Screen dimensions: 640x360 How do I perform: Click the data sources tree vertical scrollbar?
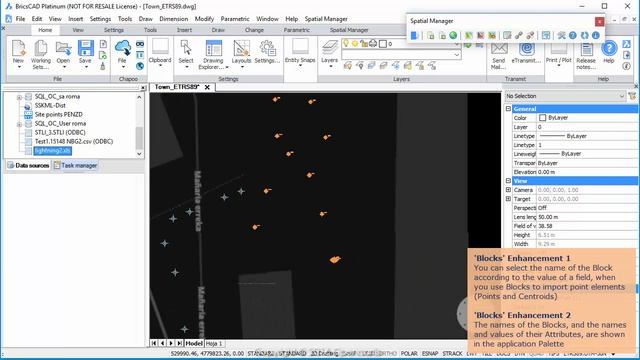click(139, 126)
